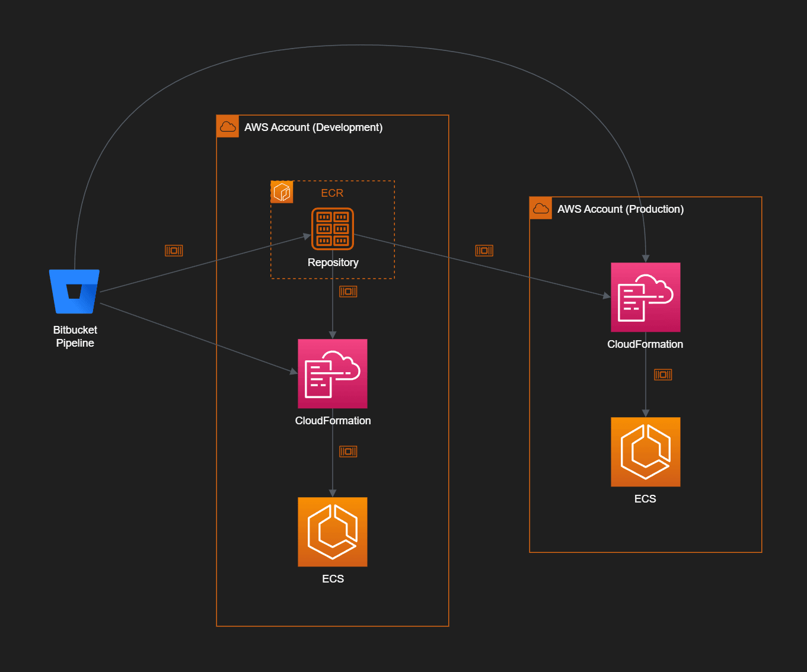
Task: Select the Production account ECS icon
Action: click(x=646, y=452)
